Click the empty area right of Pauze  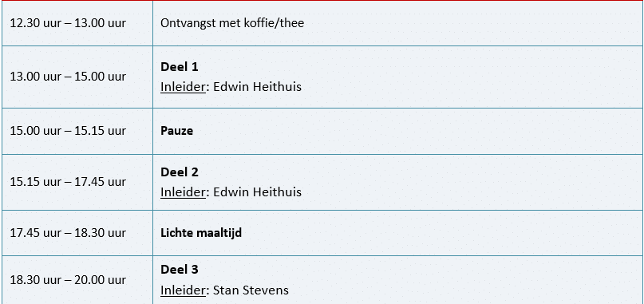417,131
